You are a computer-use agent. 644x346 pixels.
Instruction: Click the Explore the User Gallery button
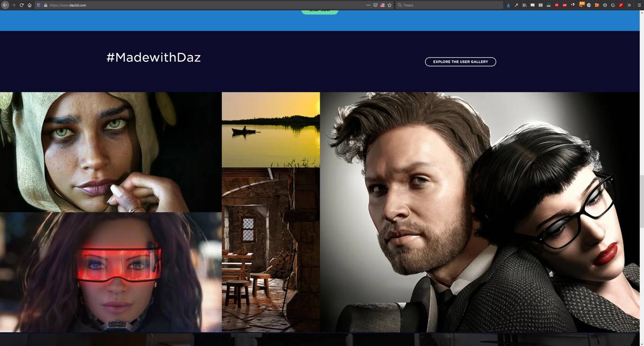tap(460, 62)
